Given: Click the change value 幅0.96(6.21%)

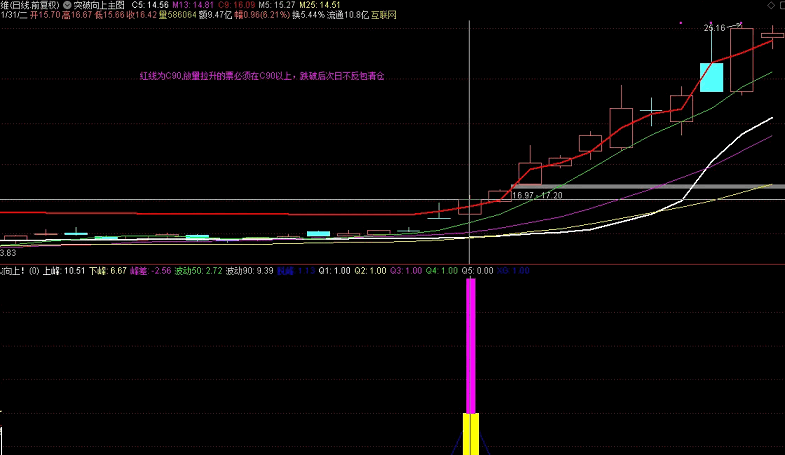Looking at the screenshot, I should [262, 15].
